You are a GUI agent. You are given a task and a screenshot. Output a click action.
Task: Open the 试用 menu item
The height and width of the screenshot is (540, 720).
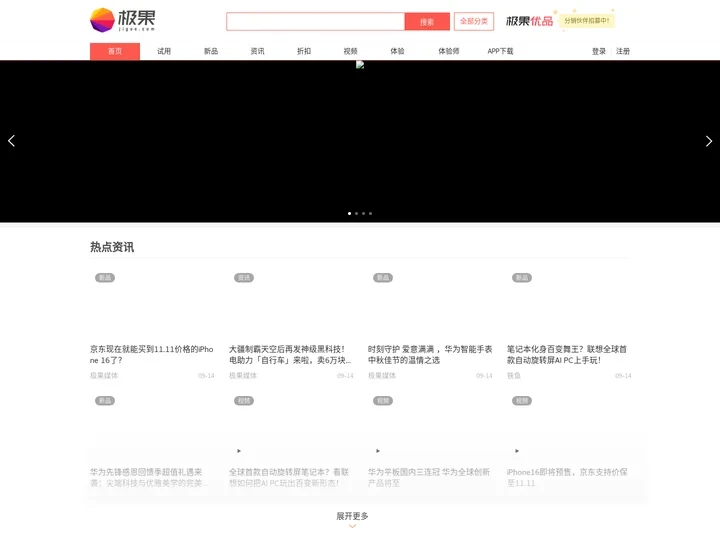point(164,51)
